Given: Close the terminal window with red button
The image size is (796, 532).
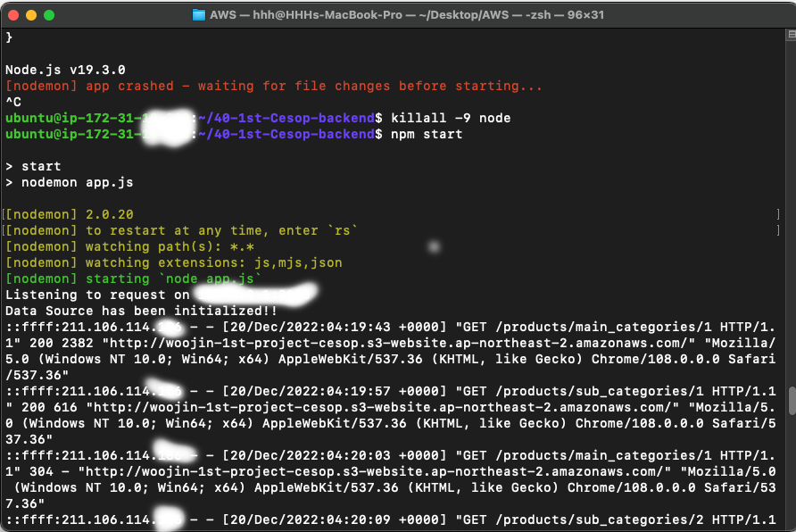Looking at the screenshot, I should tap(13, 15).
